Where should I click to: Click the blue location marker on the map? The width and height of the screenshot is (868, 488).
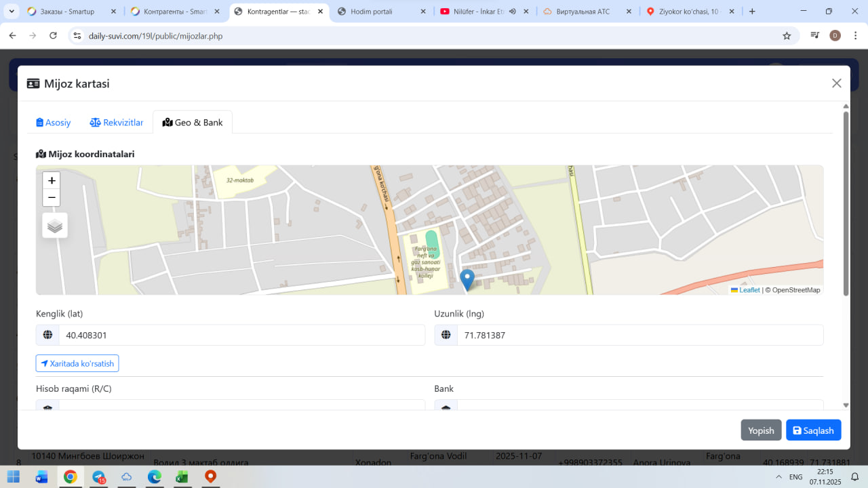[467, 280]
